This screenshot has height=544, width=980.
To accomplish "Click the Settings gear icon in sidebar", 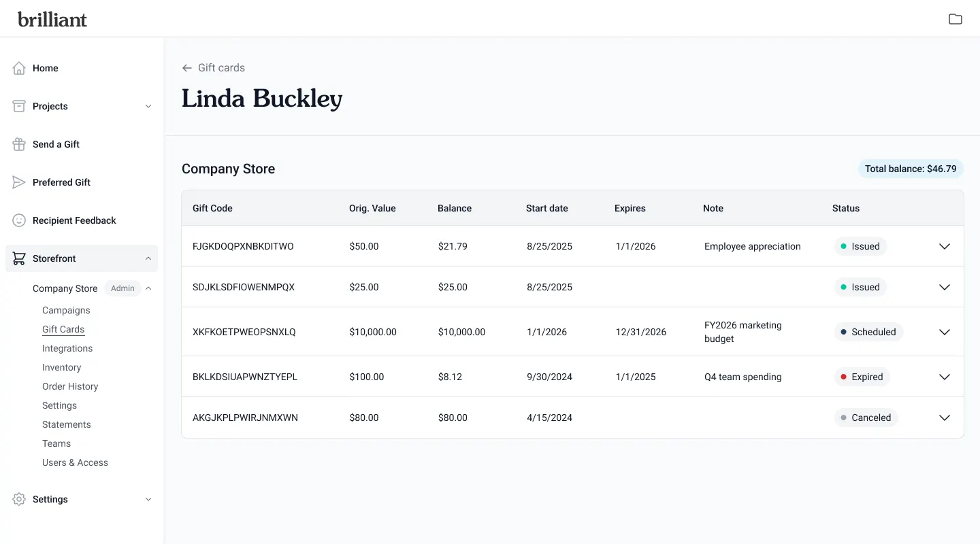I will click(x=19, y=499).
